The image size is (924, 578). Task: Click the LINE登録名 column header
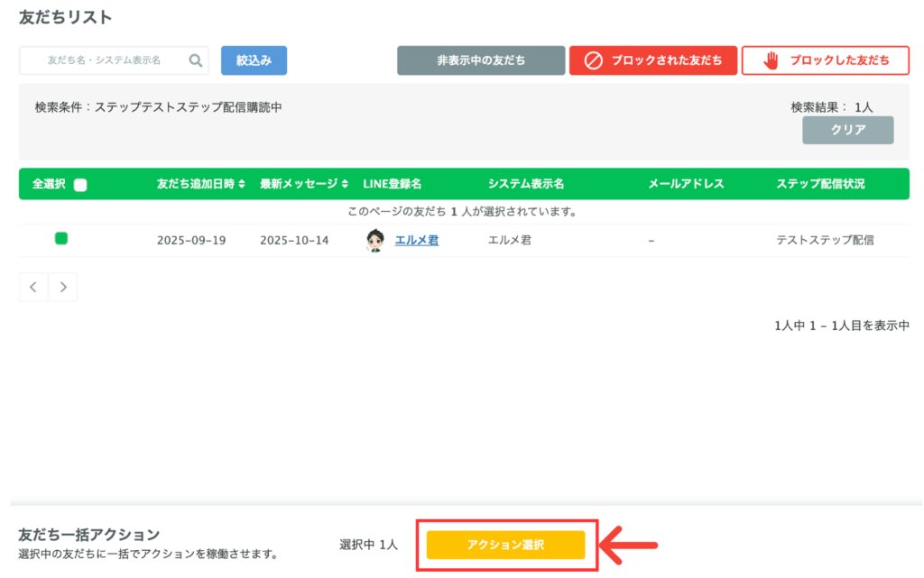(x=393, y=184)
